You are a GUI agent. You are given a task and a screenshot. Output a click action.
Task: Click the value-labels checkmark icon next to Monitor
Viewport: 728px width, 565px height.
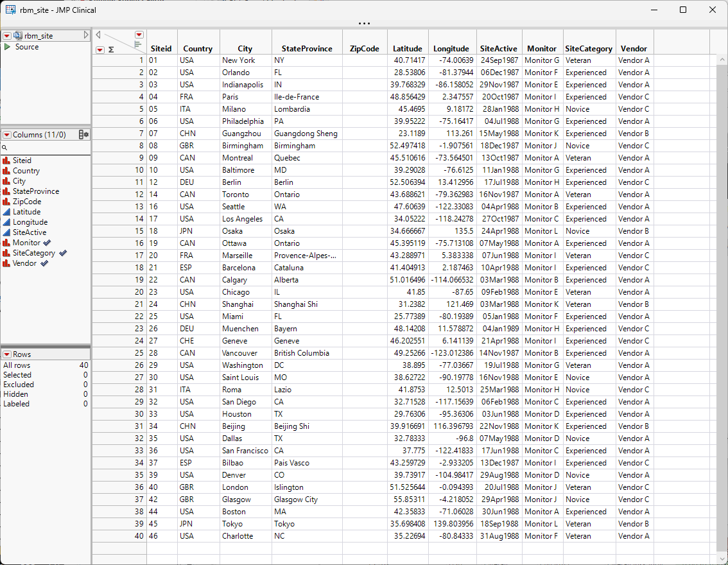point(47,243)
